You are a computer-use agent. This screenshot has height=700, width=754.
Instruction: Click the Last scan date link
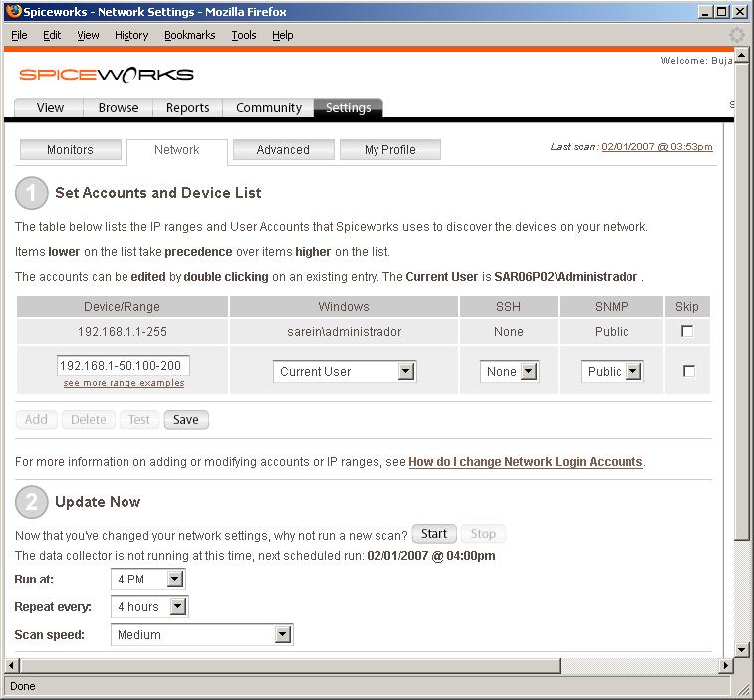(x=656, y=147)
